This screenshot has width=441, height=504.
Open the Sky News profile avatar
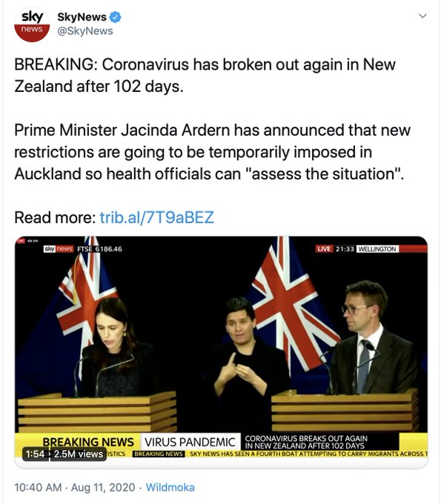(x=32, y=24)
